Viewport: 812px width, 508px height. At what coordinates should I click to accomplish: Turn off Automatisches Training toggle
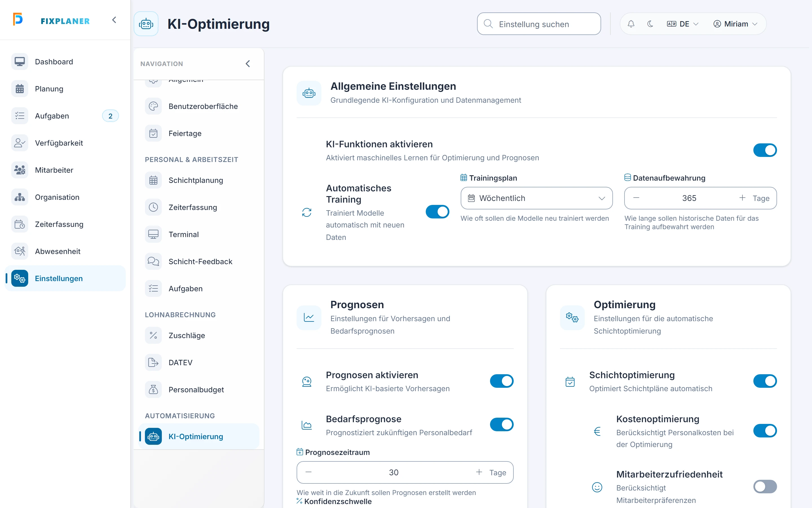coord(437,212)
